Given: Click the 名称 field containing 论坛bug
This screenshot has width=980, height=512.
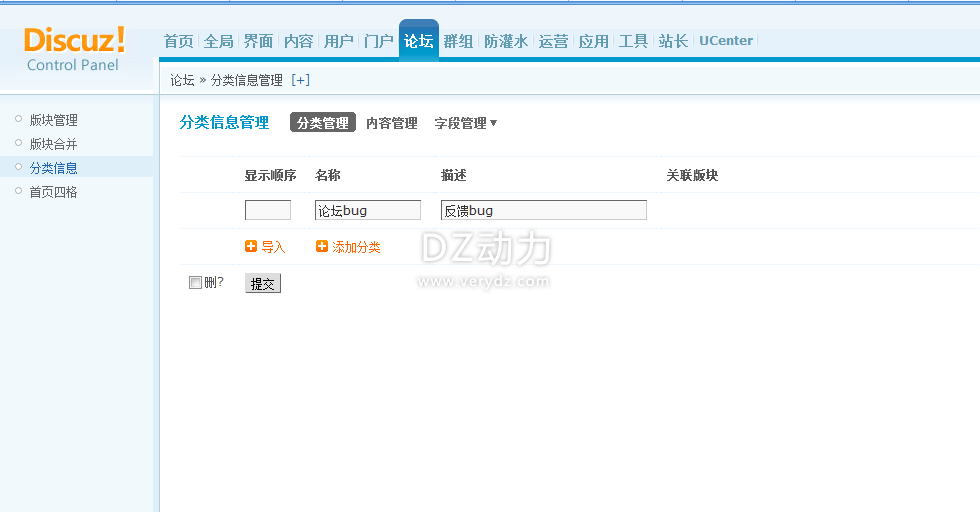Looking at the screenshot, I should point(367,210).
